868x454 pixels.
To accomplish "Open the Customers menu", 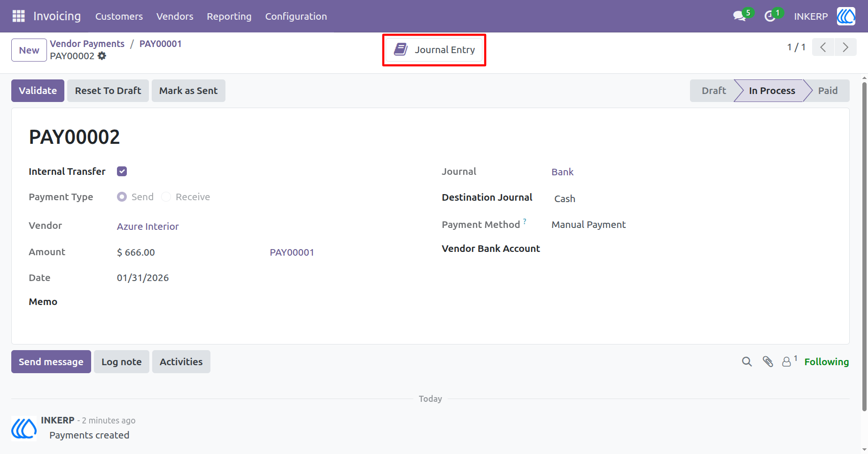I will click(x=119, y=16).
